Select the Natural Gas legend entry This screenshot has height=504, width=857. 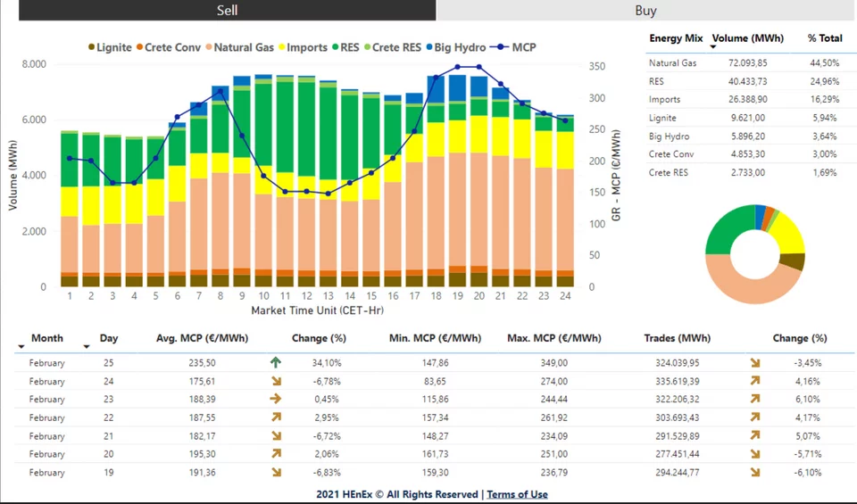pos(242,47)
